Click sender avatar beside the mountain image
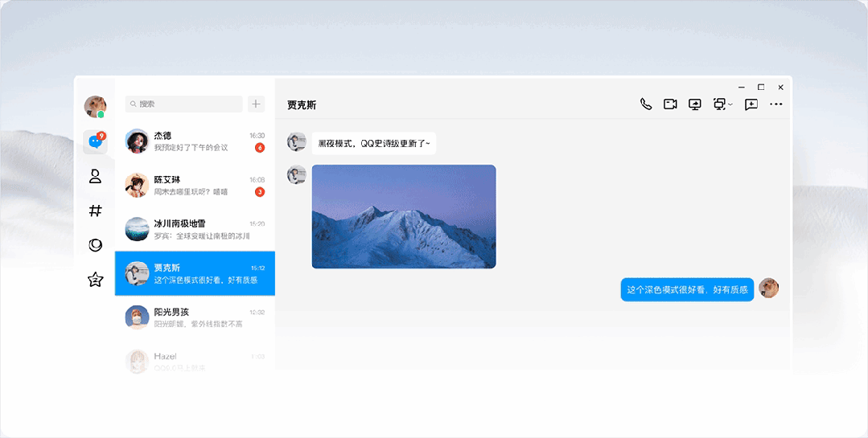Viewport: 868px width, 438px height. (297, 174)
